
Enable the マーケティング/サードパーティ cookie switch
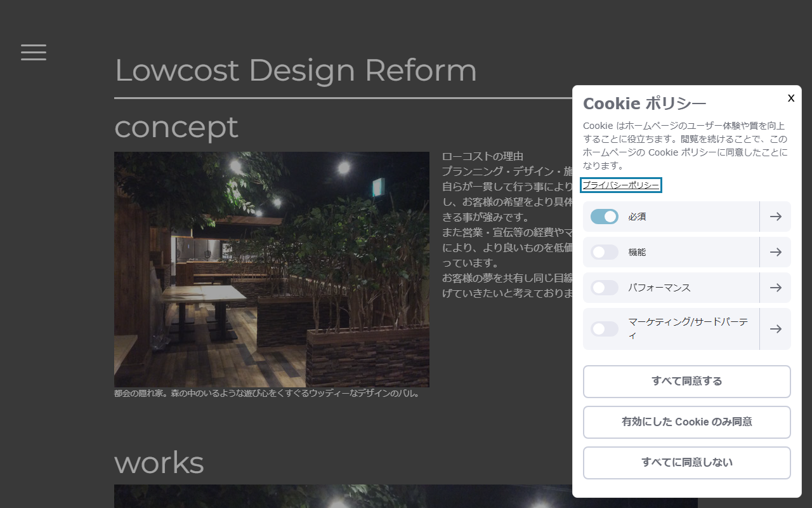tap(605, 329)
